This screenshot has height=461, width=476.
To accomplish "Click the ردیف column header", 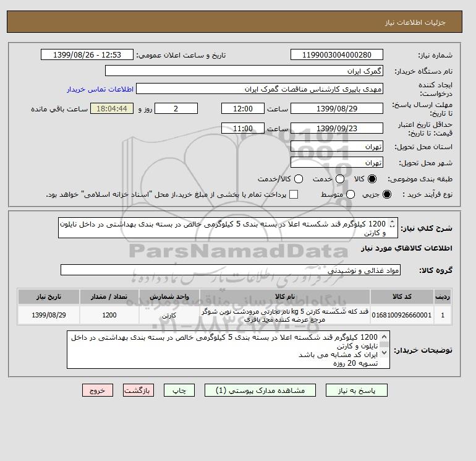I will click(x=443, y=297).
